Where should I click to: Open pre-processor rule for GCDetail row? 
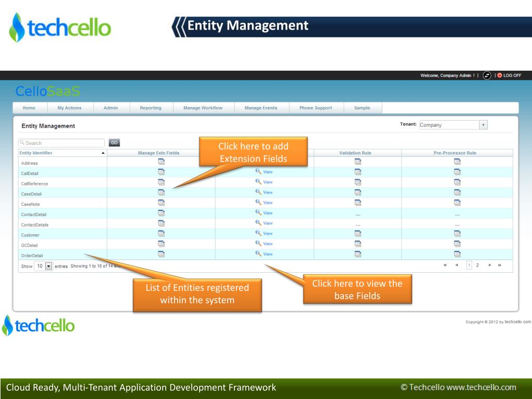tap(457, 244)
